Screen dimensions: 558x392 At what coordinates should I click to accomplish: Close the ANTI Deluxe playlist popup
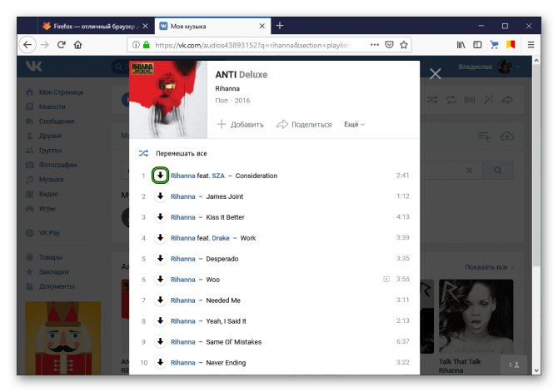tap(436, 74)
